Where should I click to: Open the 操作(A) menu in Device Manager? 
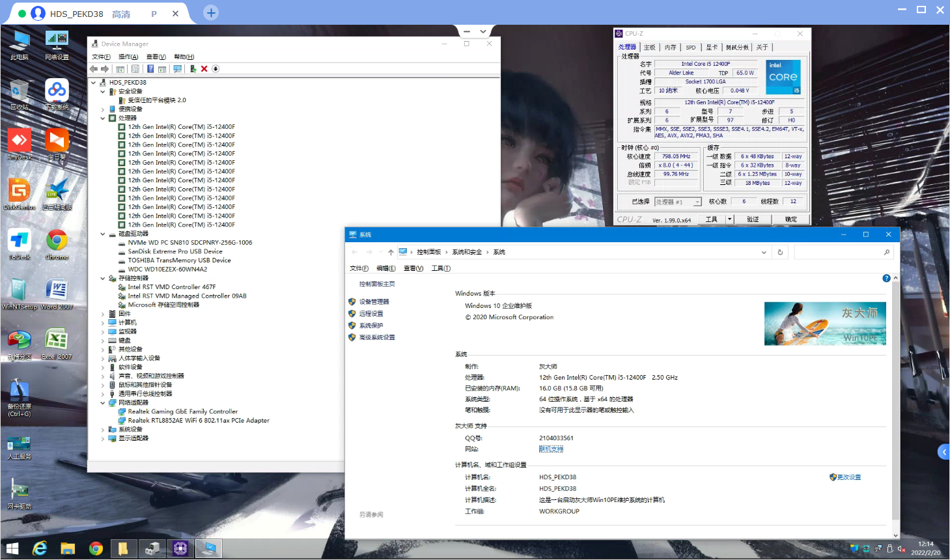(128, 57)
